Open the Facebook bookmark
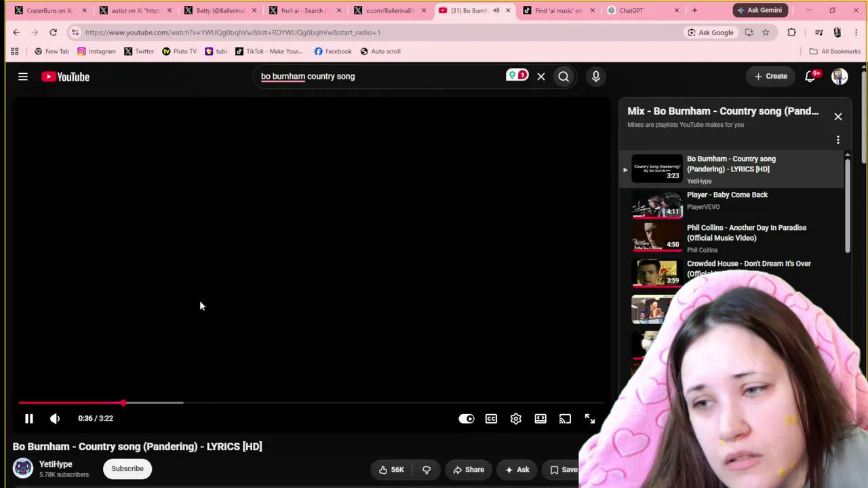 [x=333, y=52]
